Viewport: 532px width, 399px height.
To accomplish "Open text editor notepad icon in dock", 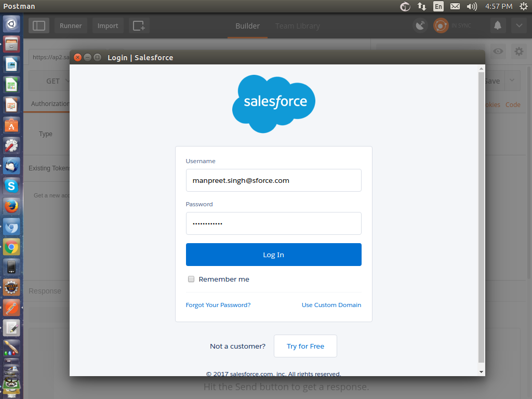I will coord(11,328).
